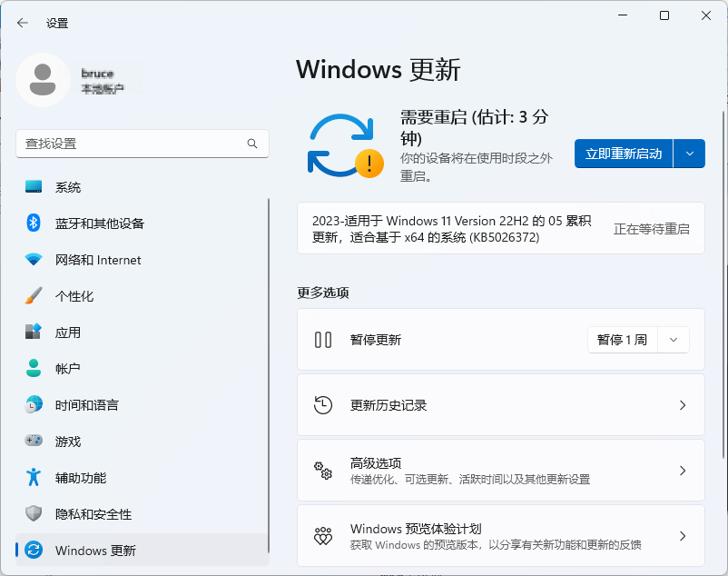Click the Bluetooth icon in sidebar

(x=34, y=223)
